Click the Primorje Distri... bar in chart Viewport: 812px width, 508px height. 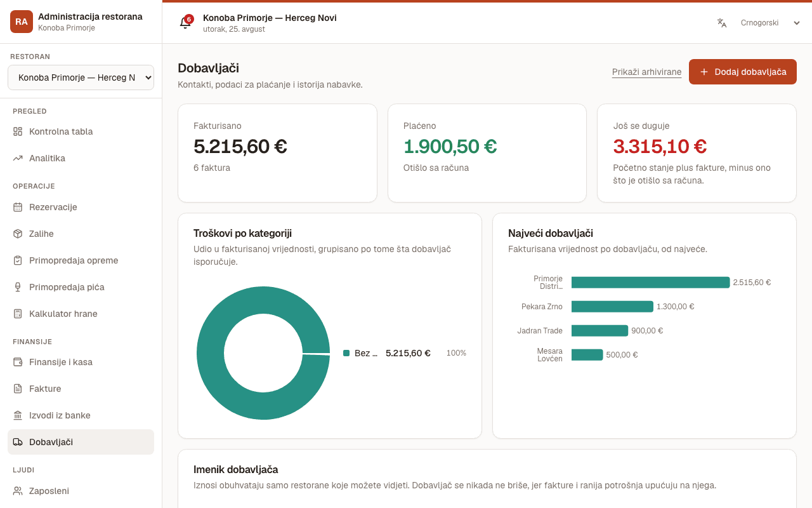tap(650, 283)
